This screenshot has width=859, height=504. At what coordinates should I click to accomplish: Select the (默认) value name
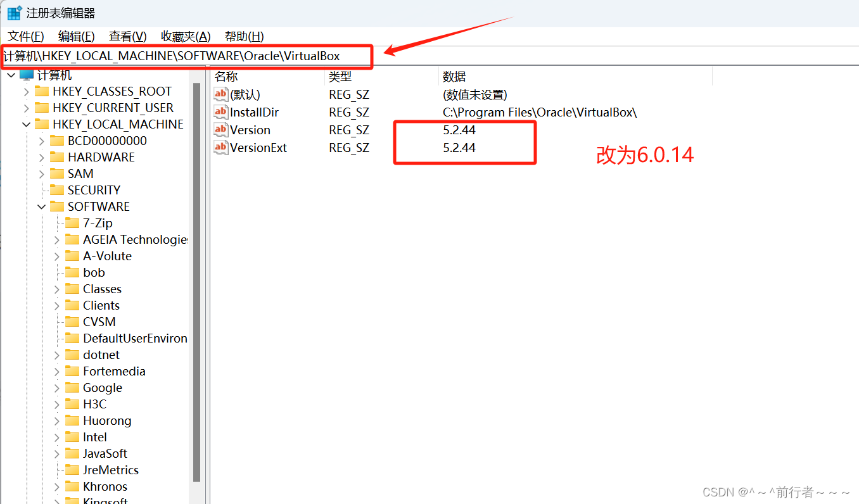click(x=245, y=94)
